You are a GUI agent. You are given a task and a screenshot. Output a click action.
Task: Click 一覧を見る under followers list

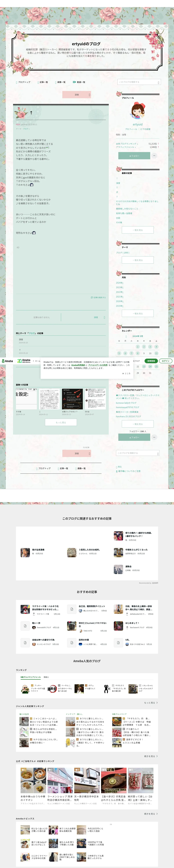pyautogui.click(x=137, y=424)
